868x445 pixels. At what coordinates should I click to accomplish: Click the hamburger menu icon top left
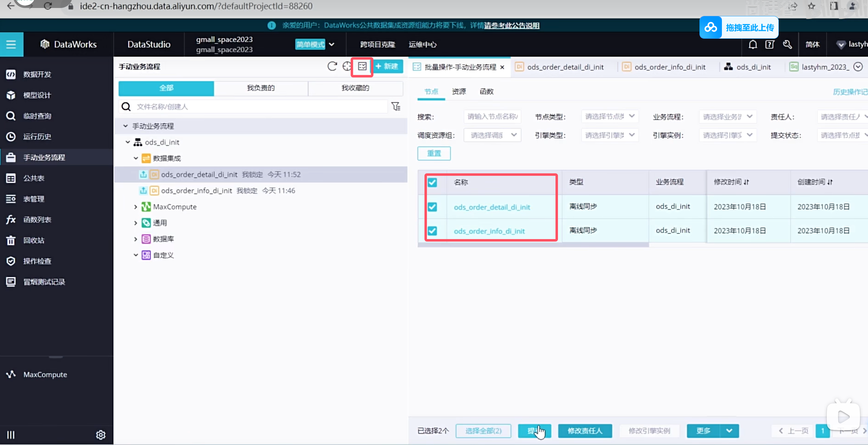coord(11,45)
